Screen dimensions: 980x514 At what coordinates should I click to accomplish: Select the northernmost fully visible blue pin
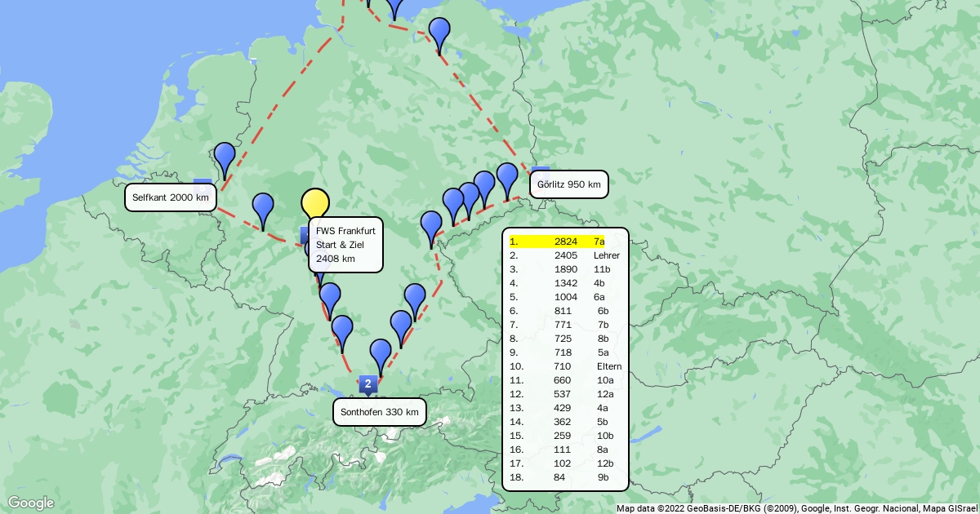tap(439, 32)
